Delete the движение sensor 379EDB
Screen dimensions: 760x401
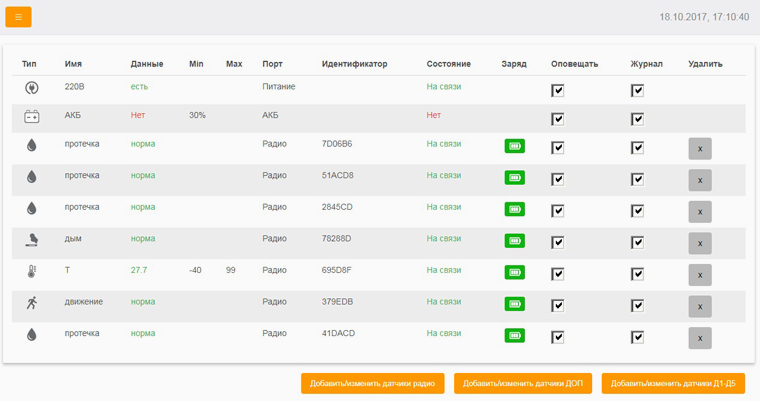(x=700, y=307)
